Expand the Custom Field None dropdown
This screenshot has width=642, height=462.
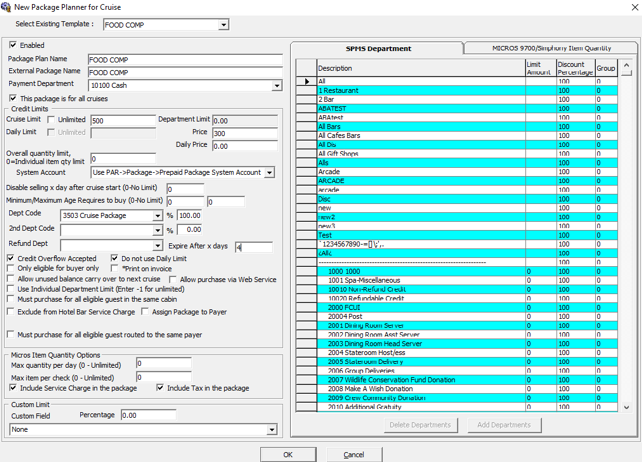(271, 430)
